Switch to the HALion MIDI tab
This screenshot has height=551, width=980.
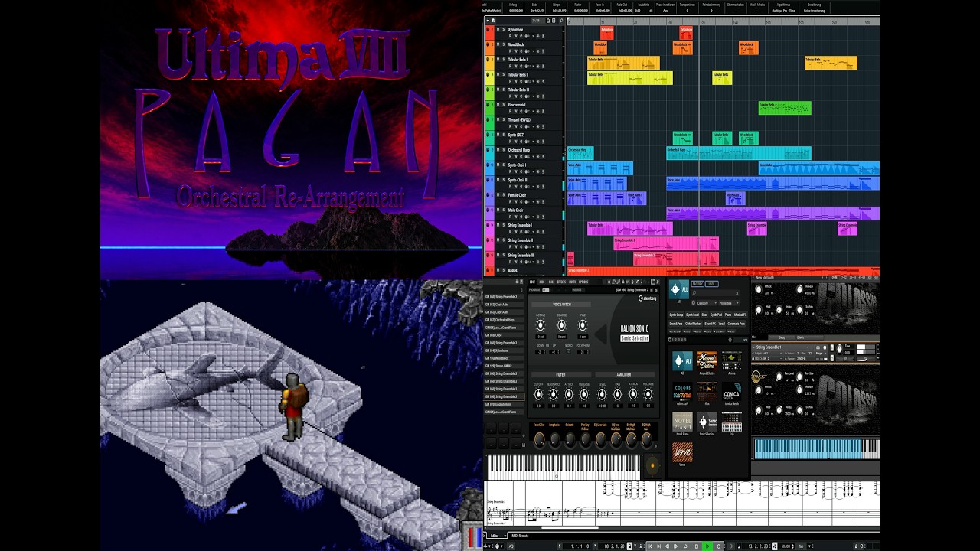click(x=542, y=282)
